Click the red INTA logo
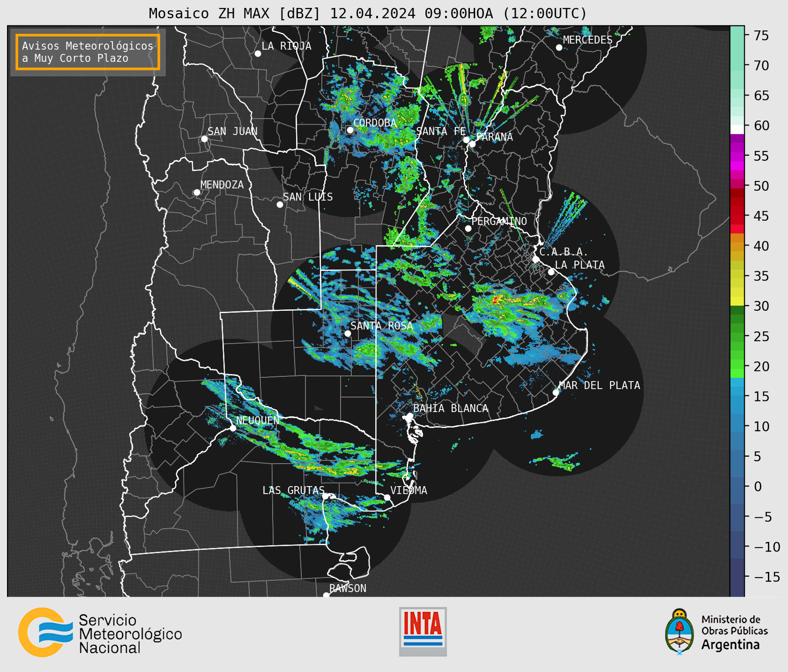 423,631
